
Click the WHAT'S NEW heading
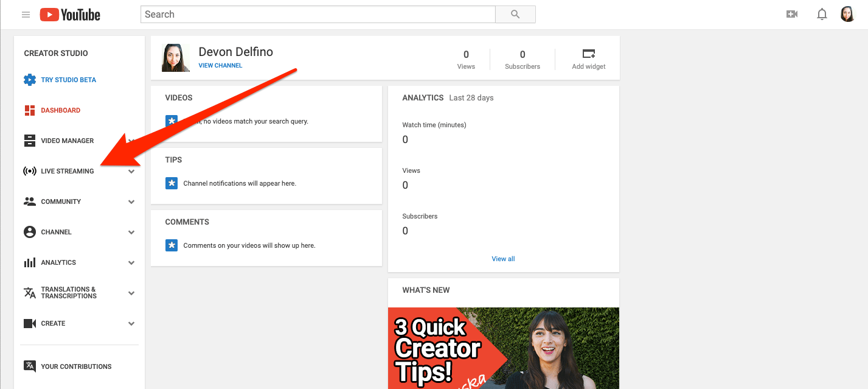click(x=426, y=290)
